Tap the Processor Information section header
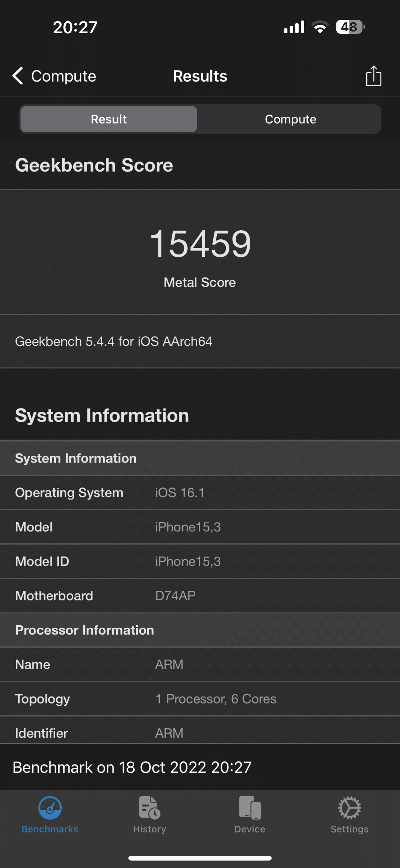 pos(200,630)
